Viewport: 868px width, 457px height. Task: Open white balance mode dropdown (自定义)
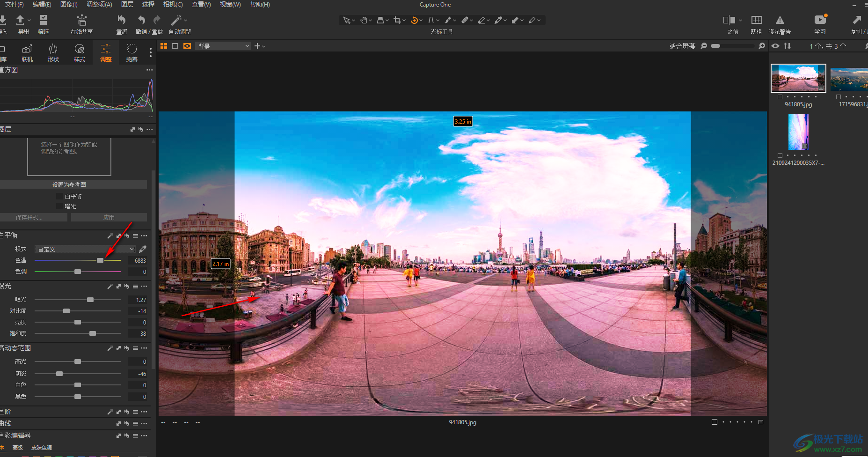click(x=85, y=249)
